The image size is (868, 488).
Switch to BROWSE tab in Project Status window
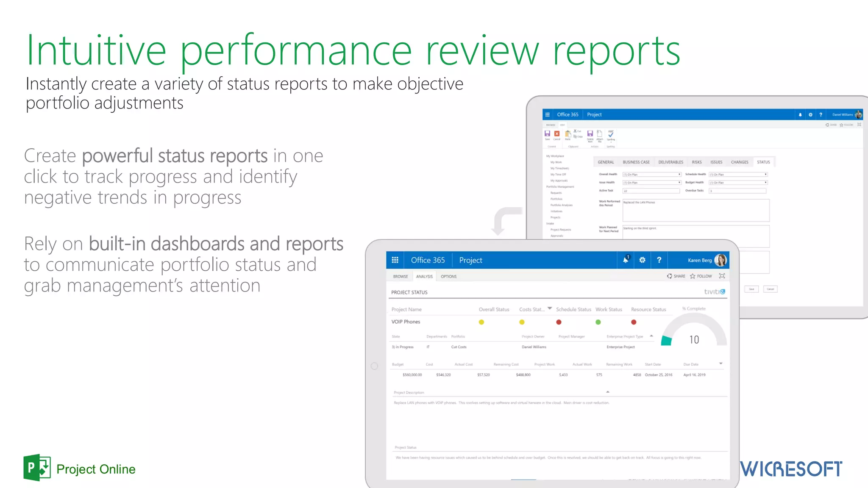coord(401,277)
